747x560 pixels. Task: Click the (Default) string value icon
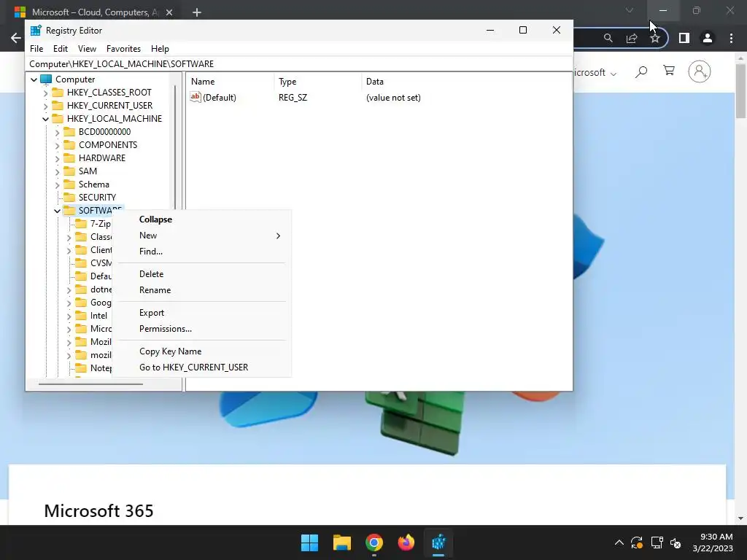pos(196,97)
